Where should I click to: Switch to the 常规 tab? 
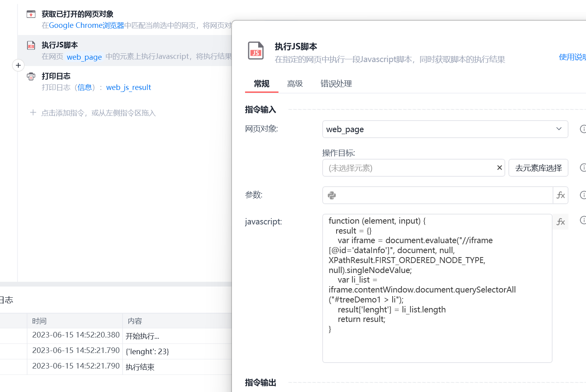coord(262,84)
